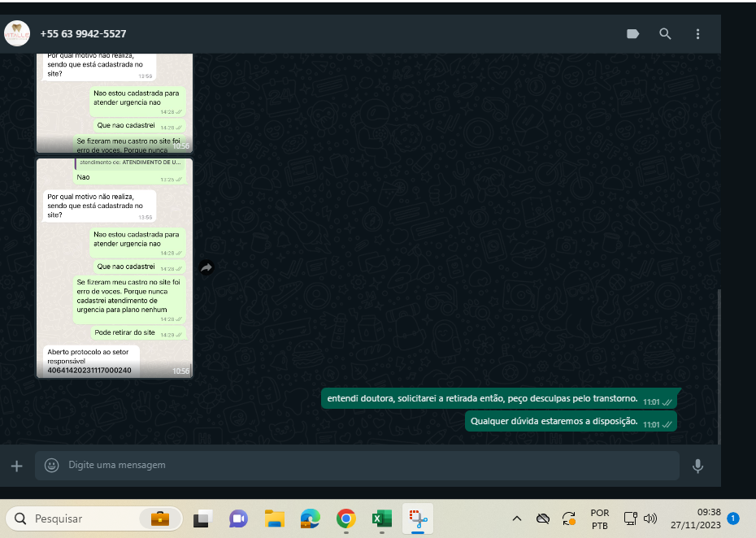Open the notification center badge
Screen dimensions: 756x538
pyautogui.click(x=733, y=518)
